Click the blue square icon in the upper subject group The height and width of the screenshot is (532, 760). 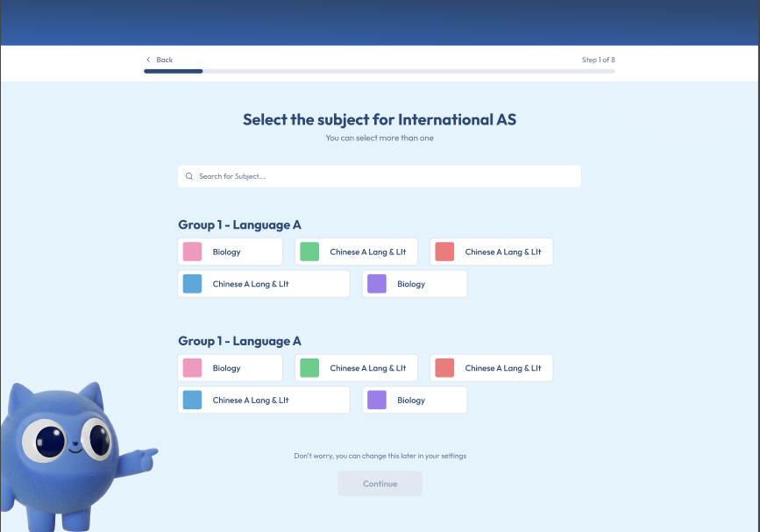point(192,284)
